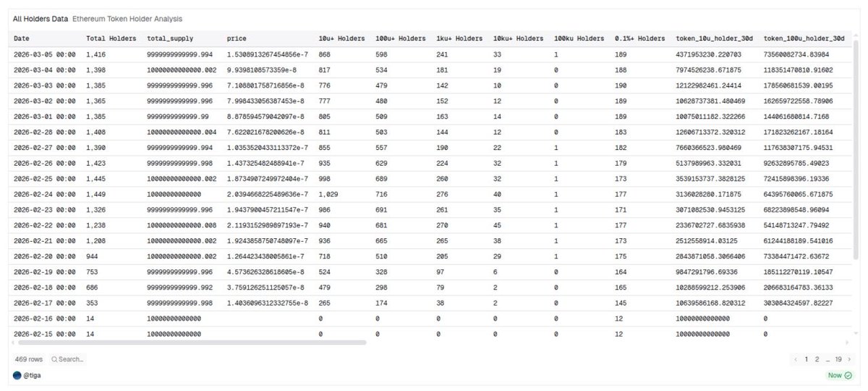Click total_supply cell 10000000000000.008
Viewport: 868px width, 391px height.
pos(182,225)
